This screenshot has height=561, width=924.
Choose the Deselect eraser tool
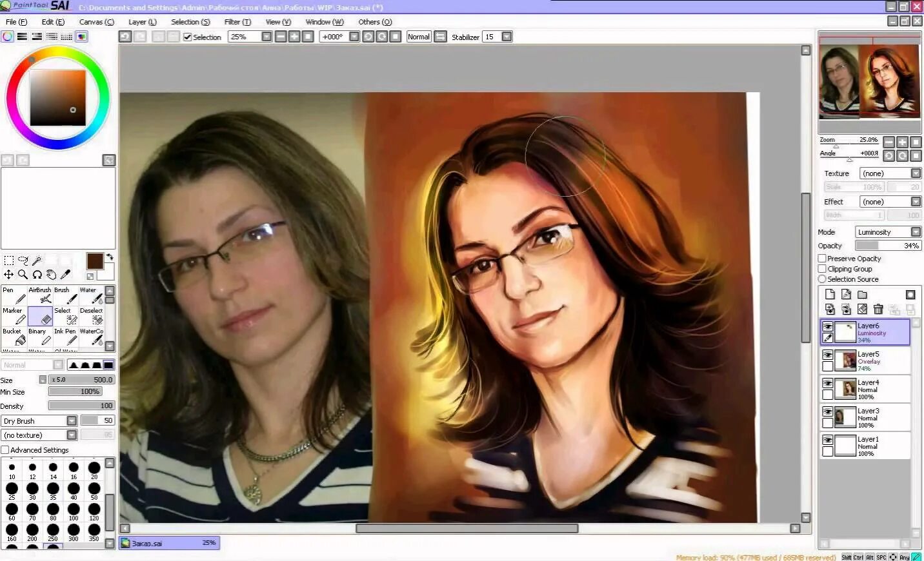point(92,316)
